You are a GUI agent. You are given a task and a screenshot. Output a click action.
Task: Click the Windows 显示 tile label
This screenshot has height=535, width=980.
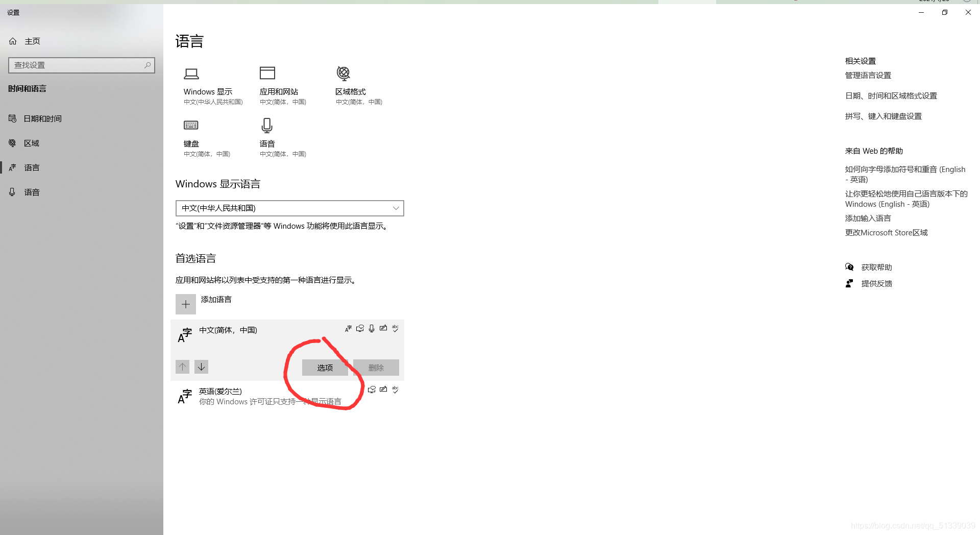click(x=208, y=91)
